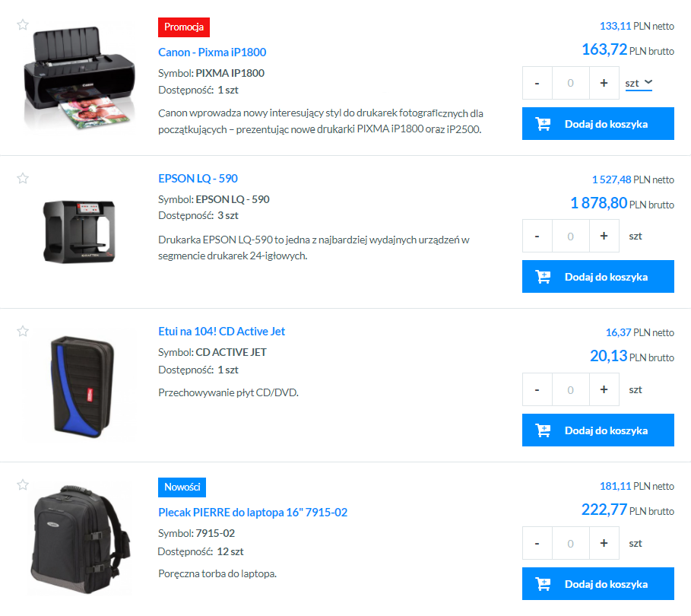Click the red Promocja badge
This screenshot has width=691, height=616.
tap(184, 27)
